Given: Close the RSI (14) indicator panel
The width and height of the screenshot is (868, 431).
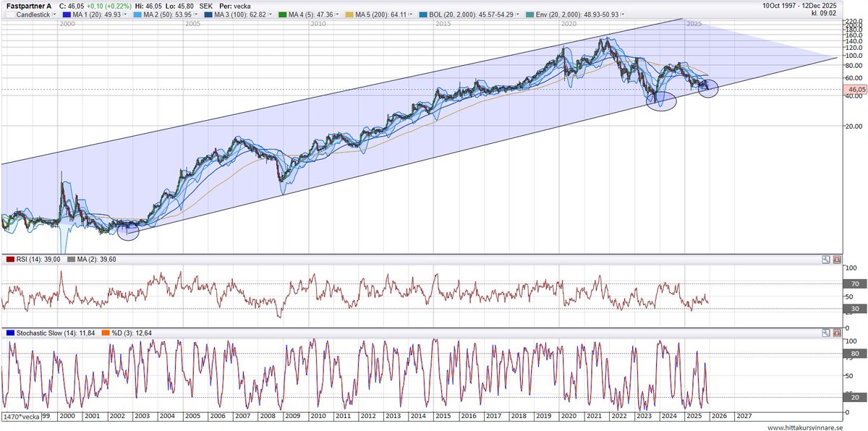Looking at the screenshot, I should pyautogui.click(x=837, y=259).
